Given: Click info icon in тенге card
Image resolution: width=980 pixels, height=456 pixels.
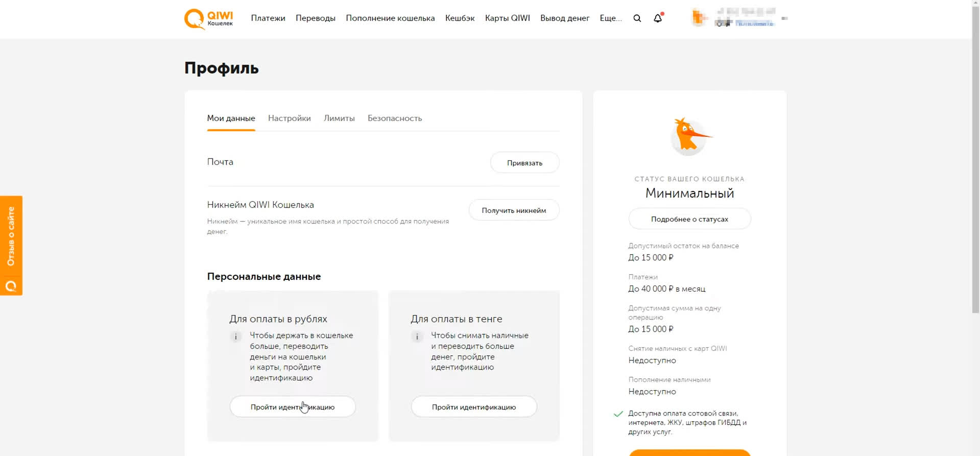Looking at the screenshot, I should (x=417, y=337).
